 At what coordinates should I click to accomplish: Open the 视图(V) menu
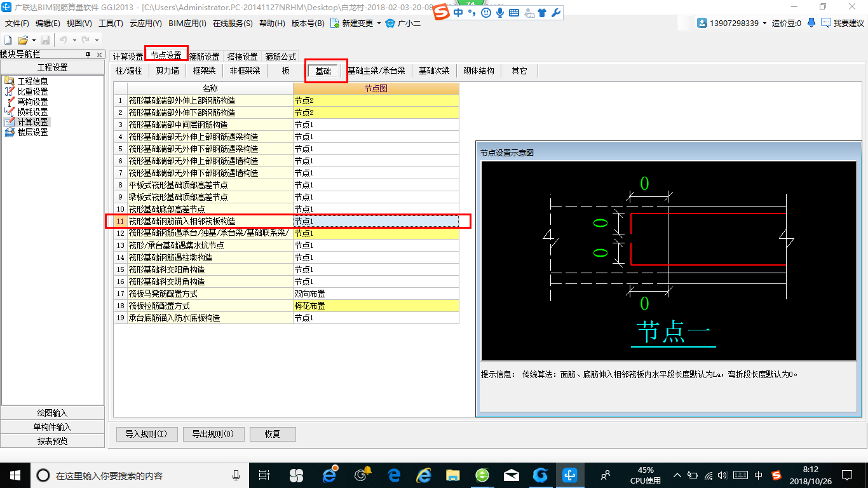[x=79, y=24]
